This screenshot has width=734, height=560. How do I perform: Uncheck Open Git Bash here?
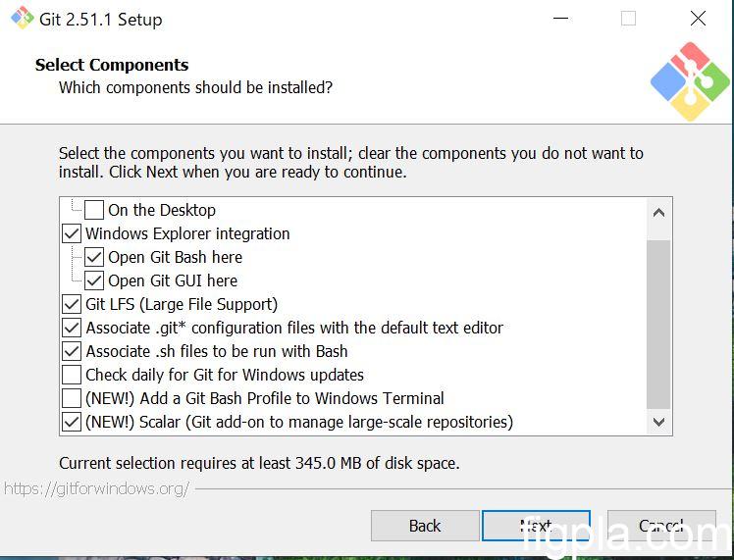(94, 257)
